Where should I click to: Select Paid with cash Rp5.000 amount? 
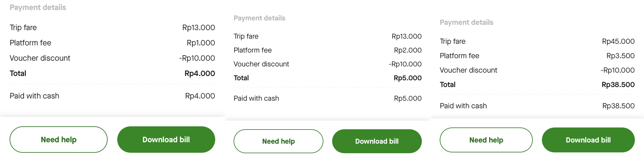click(x=408, y=98)
